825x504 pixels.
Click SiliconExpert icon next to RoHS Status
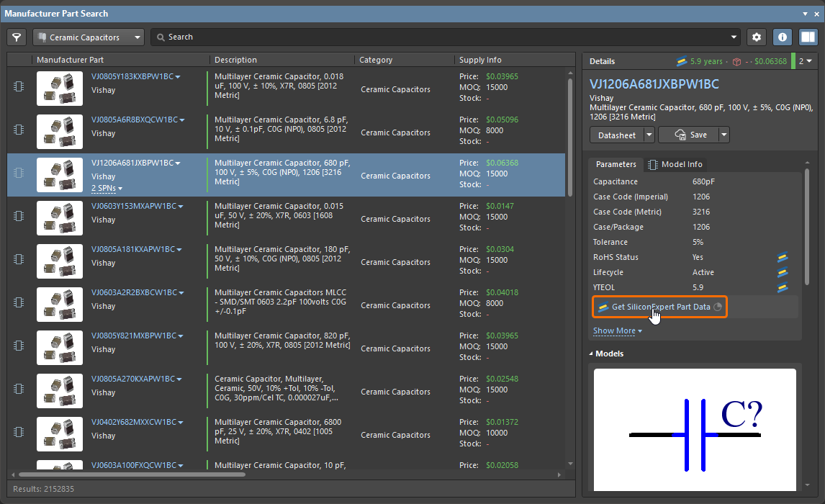(x=783, y=258)
